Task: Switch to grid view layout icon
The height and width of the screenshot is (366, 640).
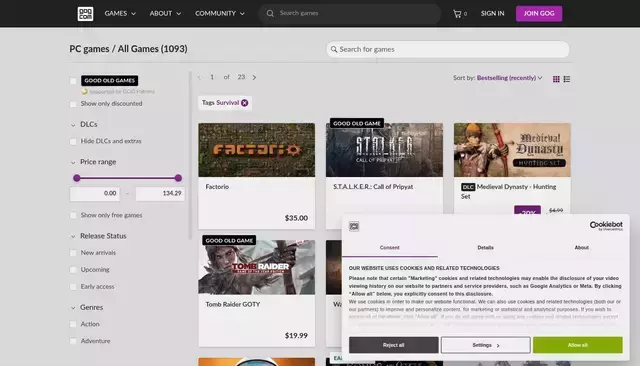Action: [x=556, y=79]
